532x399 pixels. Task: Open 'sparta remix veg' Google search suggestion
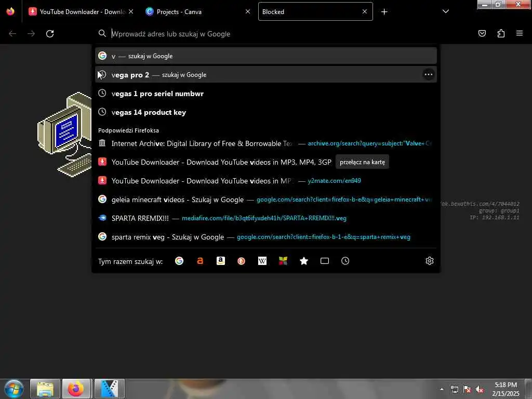pos(266,237)
